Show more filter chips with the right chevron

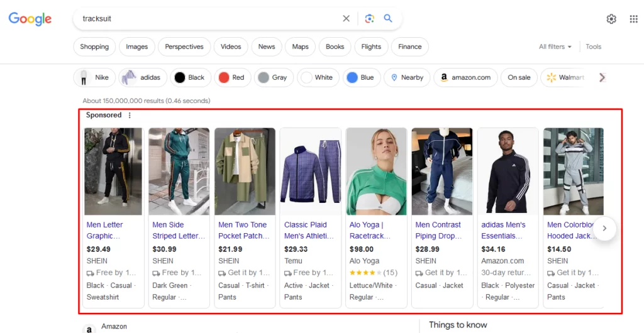602,77
